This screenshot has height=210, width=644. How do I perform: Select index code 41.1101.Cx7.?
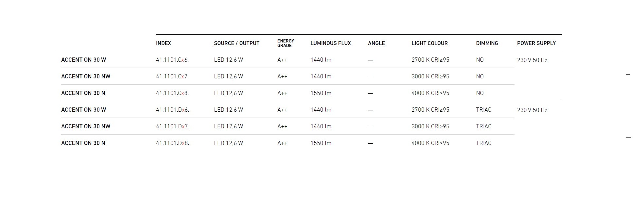(172, 76)
